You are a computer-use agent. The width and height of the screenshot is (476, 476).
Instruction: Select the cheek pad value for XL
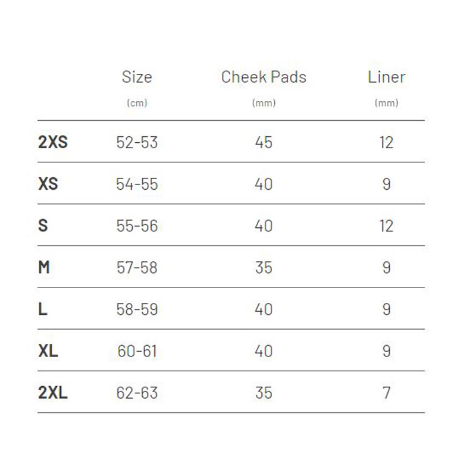[264, 351]
